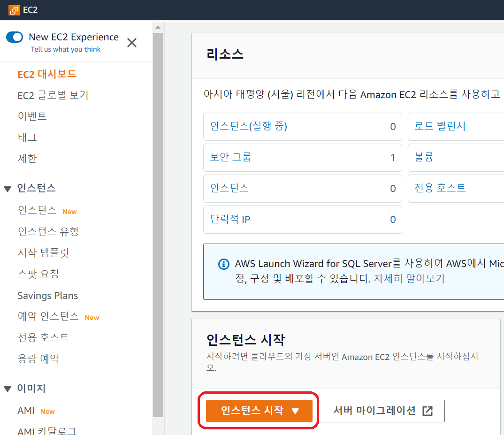
Task: Click the external link icon on 서버 마이그레이션
Action: pyautogui.click(x=428, y=411)
